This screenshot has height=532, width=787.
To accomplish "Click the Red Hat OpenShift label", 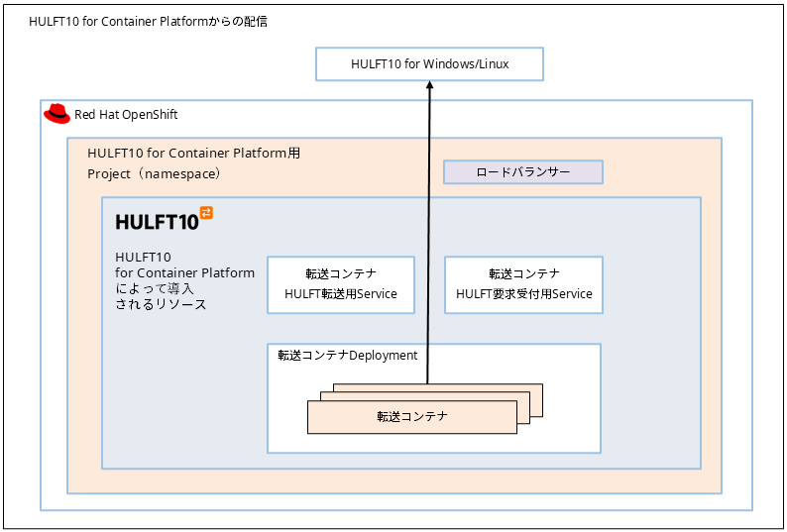I will [126, 114].
